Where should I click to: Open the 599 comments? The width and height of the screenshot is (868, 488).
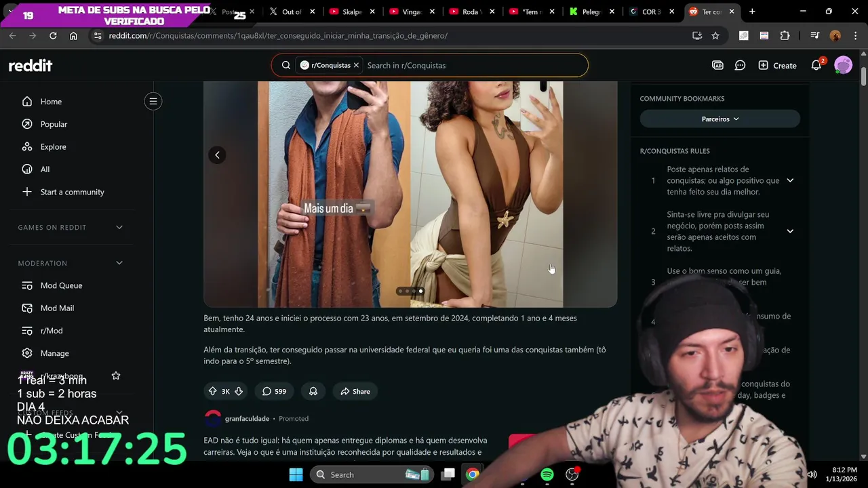(x=274, y=391)
